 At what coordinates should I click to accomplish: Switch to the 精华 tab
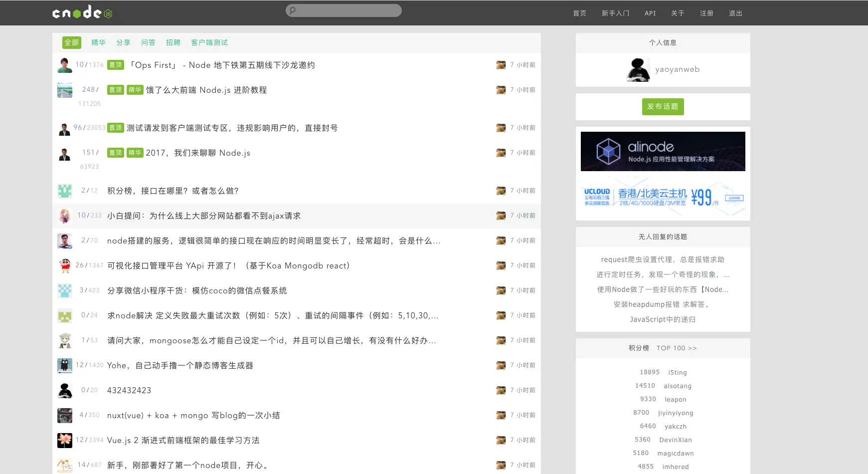(98, 42)
